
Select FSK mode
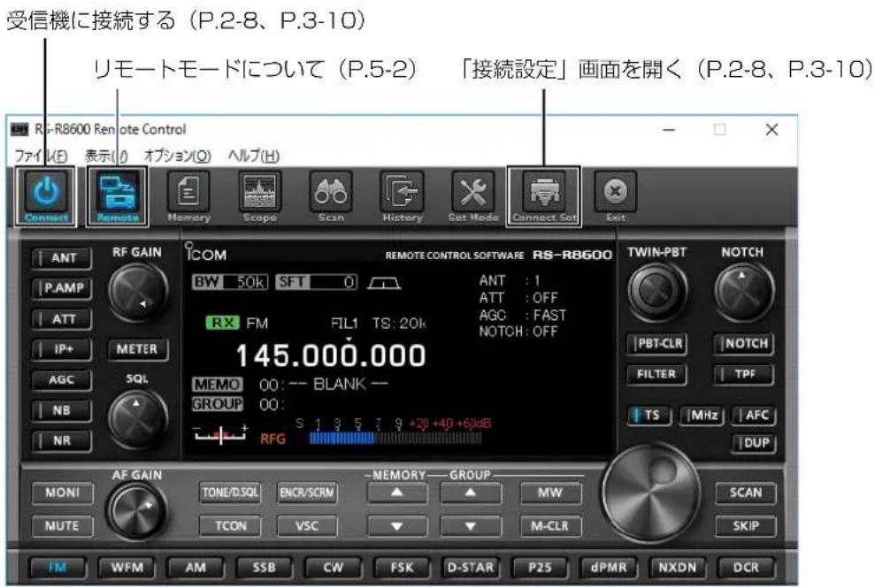[x=402, y=568]
